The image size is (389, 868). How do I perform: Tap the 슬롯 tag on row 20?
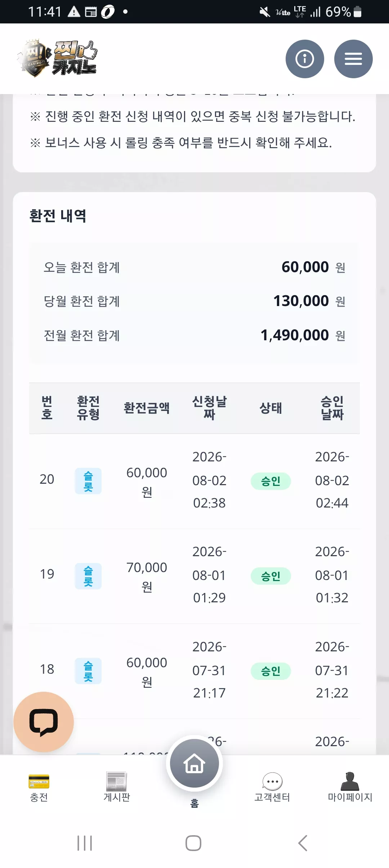[x=88, y=481]
